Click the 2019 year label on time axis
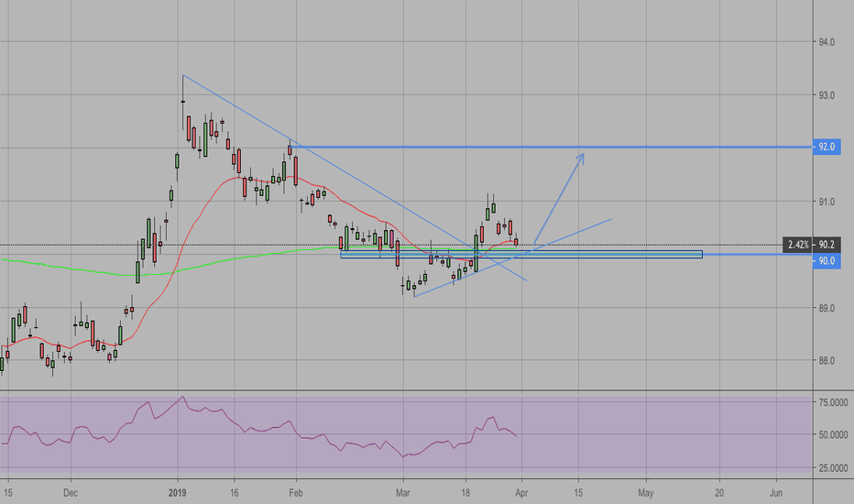Image resolution: width=854 pixels, height=504 pixels. [x=178, y=493]
